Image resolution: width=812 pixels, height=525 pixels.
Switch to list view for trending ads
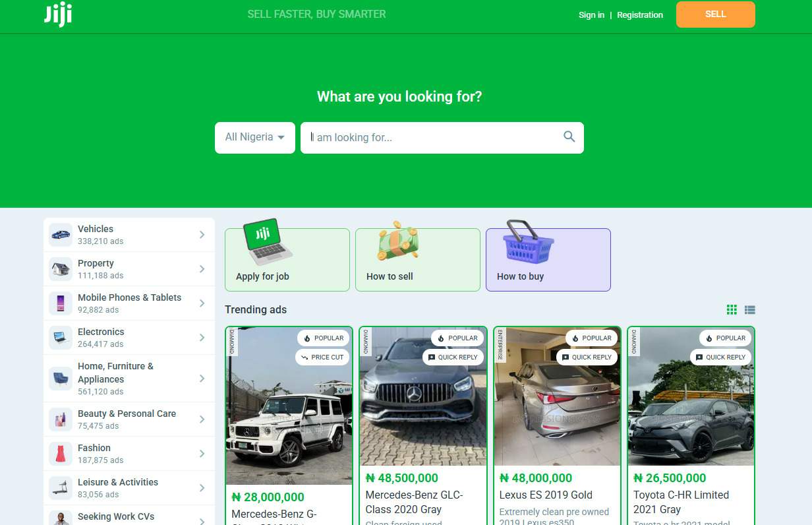click(750, 310)
